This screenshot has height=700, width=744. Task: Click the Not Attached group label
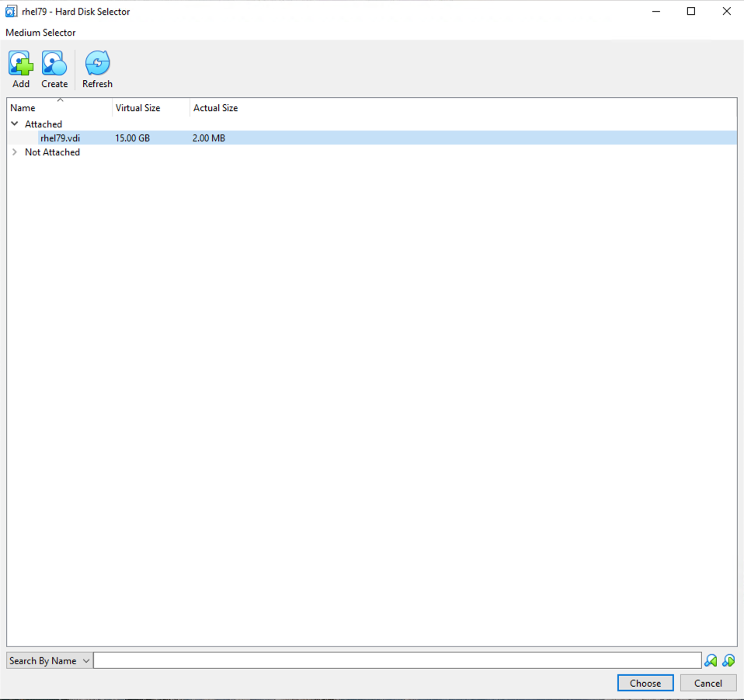click(52, 151)
